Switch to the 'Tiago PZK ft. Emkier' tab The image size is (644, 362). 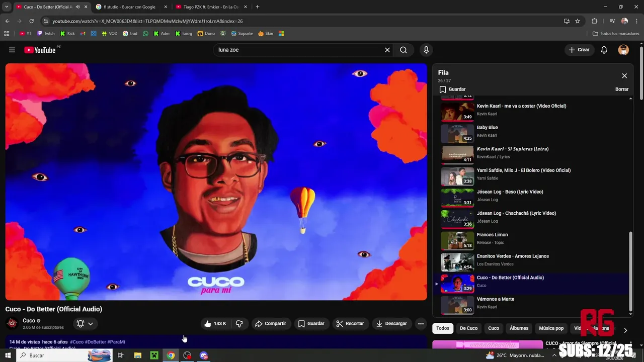pyautogui.click(x=211, y=7)
